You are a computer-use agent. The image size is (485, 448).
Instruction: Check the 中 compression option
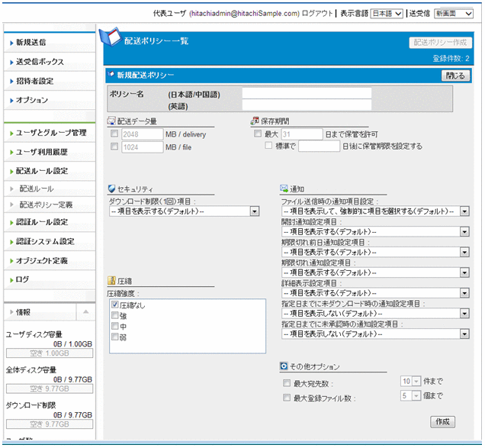tap(115, 326)
